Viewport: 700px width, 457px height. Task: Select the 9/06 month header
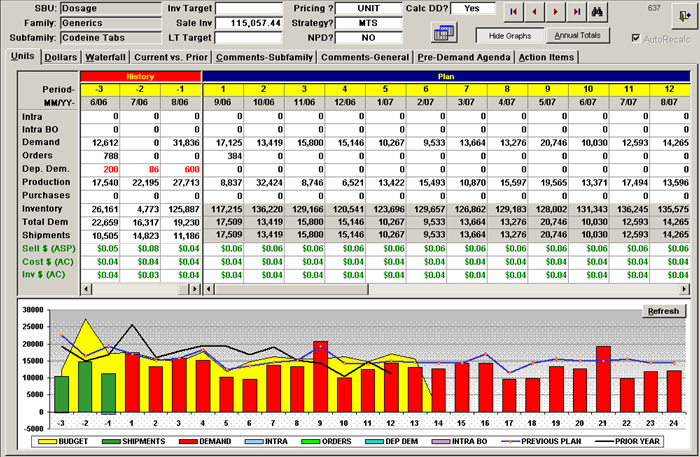pos(223,103)
